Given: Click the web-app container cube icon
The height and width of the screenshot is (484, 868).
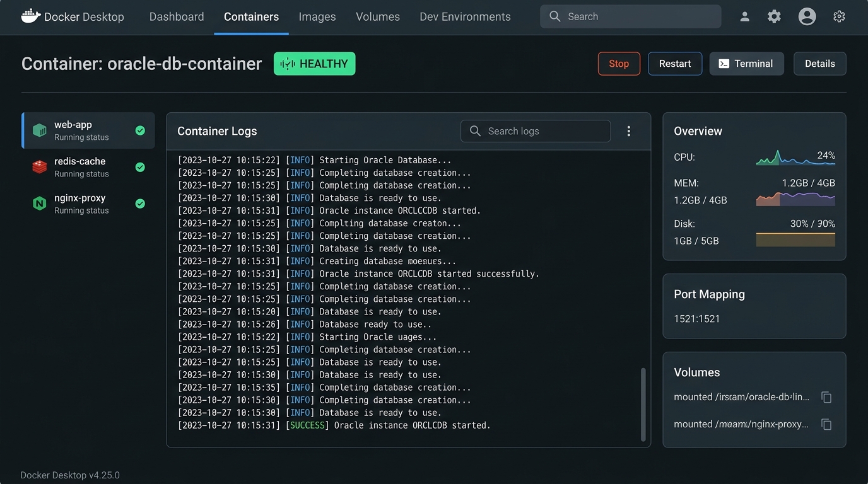Looking at the screenshot, I should 40,130.
